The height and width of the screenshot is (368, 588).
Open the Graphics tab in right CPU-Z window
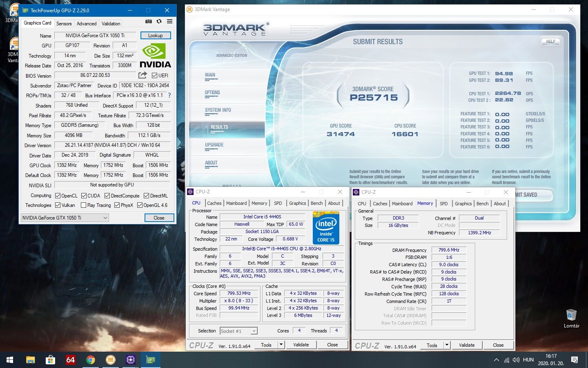click(463, 204)
